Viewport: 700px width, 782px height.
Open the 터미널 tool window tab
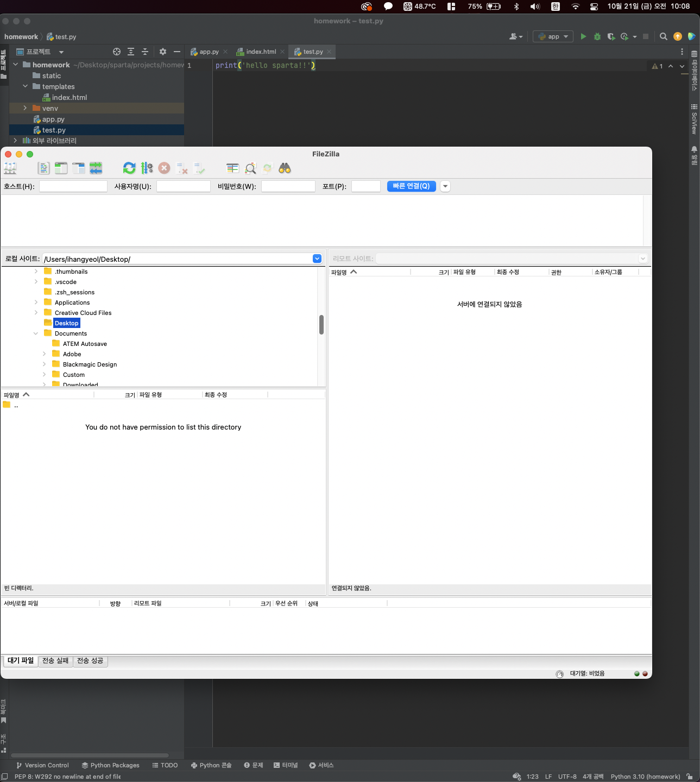pyautogui.click(x=286, y=765)
